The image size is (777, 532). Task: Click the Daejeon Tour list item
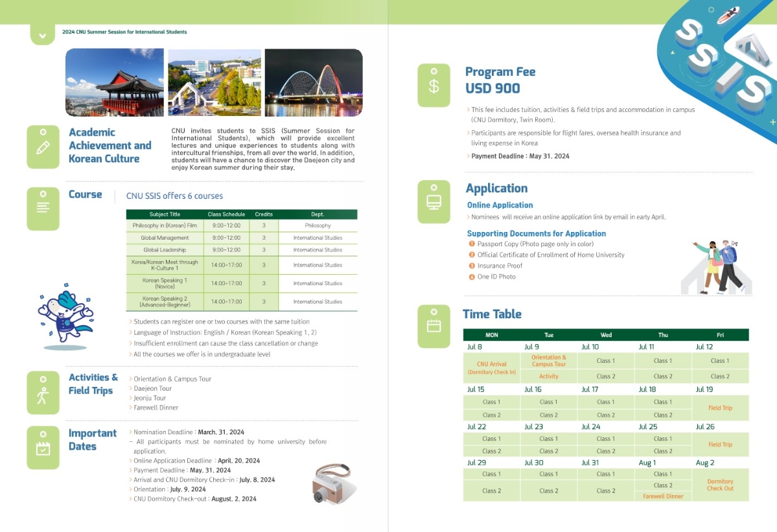(x=153, y=388)
